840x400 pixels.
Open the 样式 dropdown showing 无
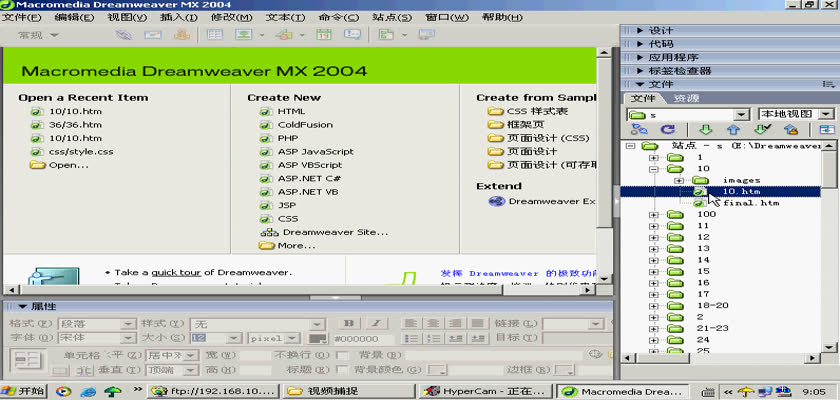[318, 324]
